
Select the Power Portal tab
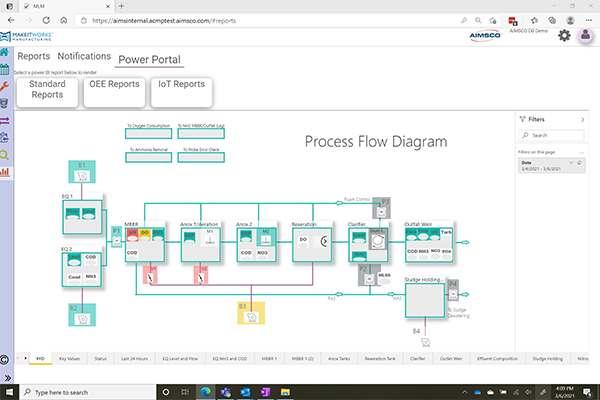(149, 60)
